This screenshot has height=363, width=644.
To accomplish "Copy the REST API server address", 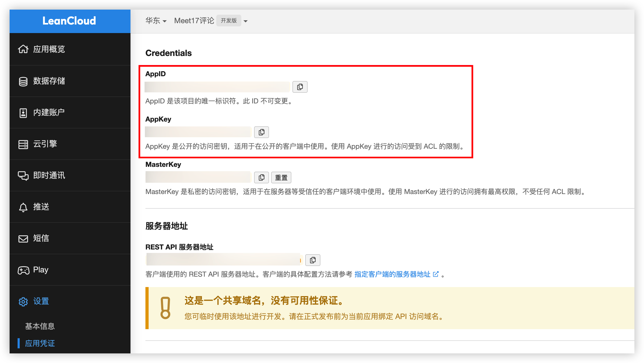I will coord(312,260).
